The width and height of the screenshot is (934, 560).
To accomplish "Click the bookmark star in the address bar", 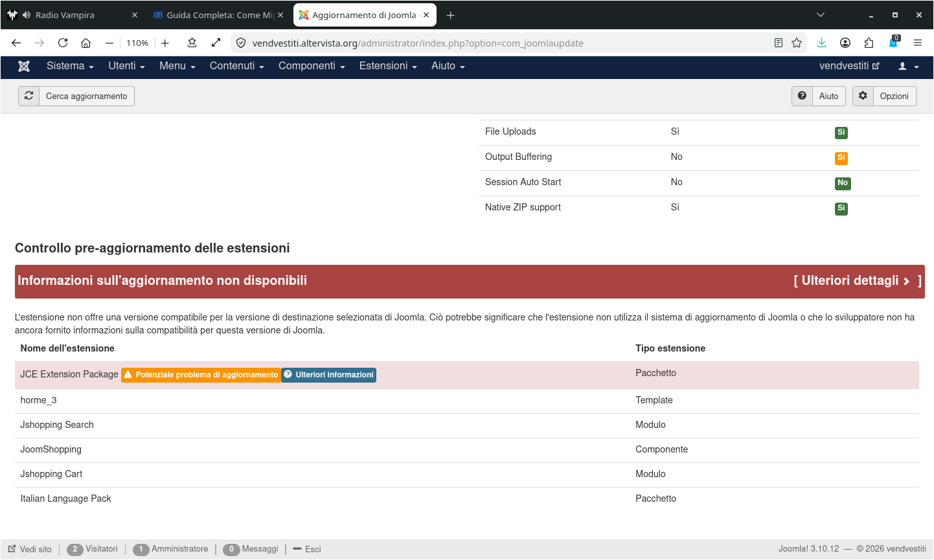I will click(796, 42).
